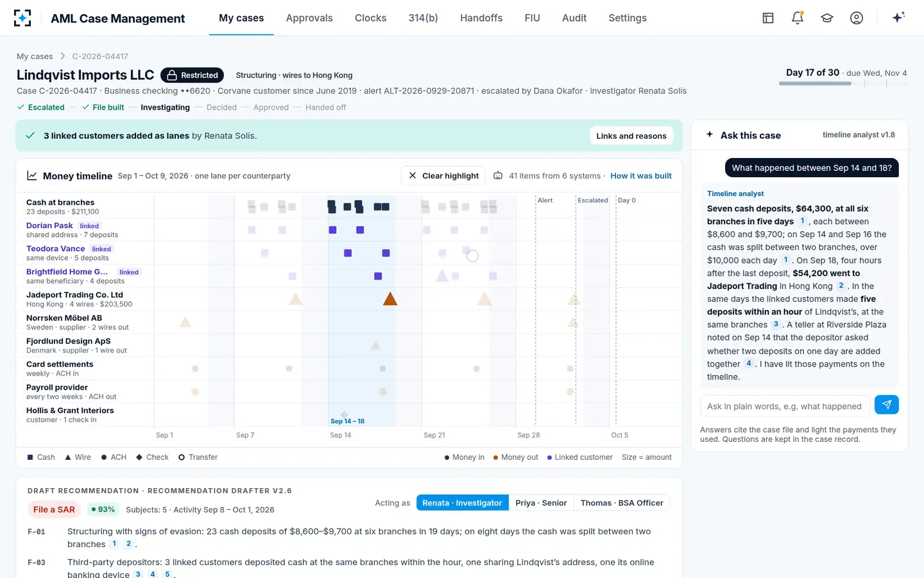Open citation 3 after 'same branches' in answer

point(776,324)
